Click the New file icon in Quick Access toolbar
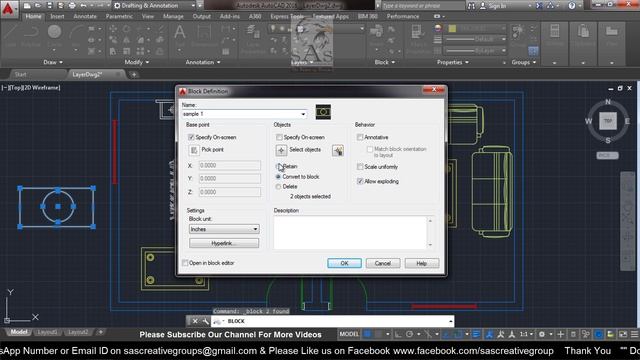640x360 pixels. click(27, 6)
